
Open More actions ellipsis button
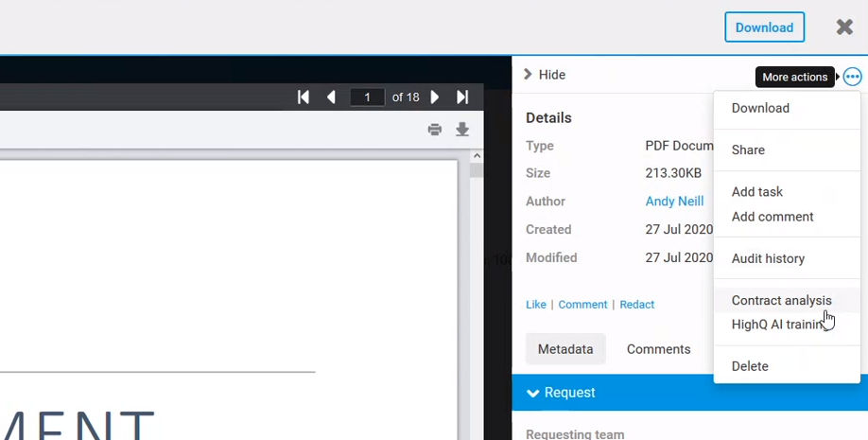853,77
